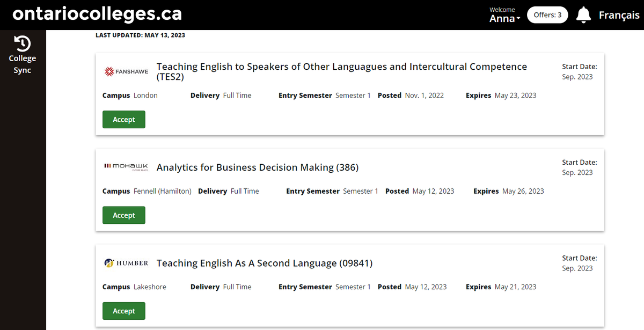Open Analytics for Business Decision Making title
The width and height of the screenshot is (644, 330).
pyautogui.click(x=258, y=167)
